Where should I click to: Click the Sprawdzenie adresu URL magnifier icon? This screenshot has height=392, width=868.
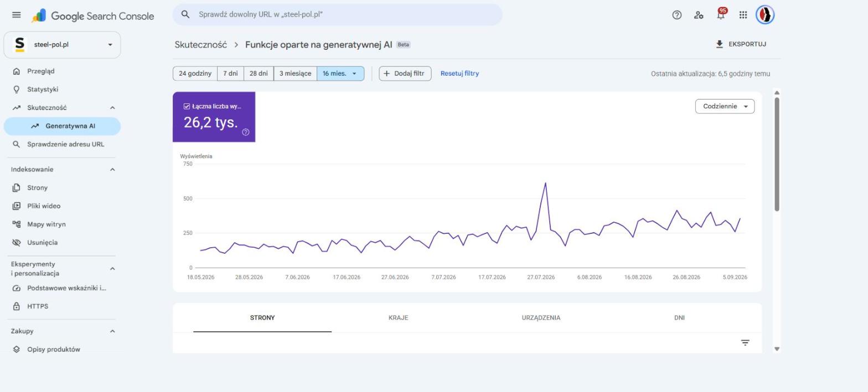pyautogui.click(x=17, y=144)
